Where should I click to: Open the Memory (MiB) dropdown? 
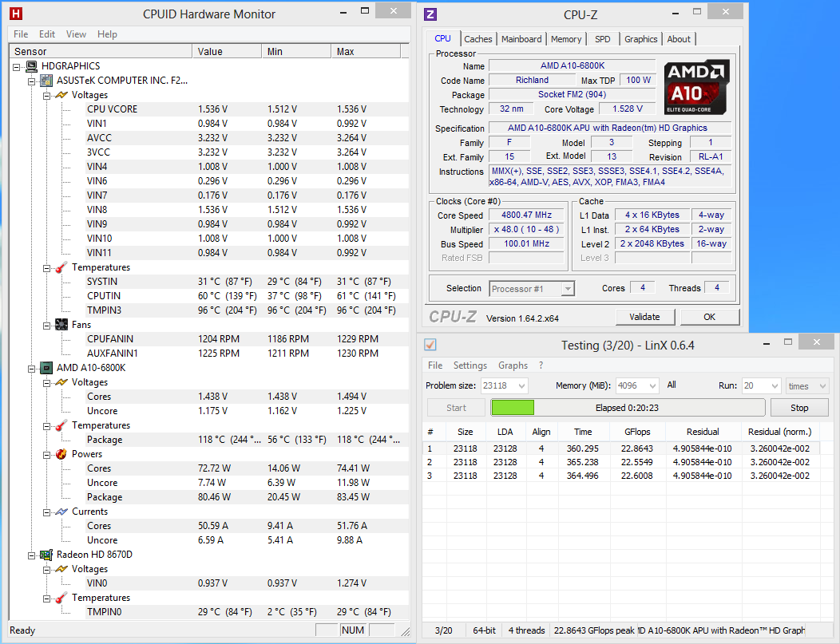pos(652,386)
